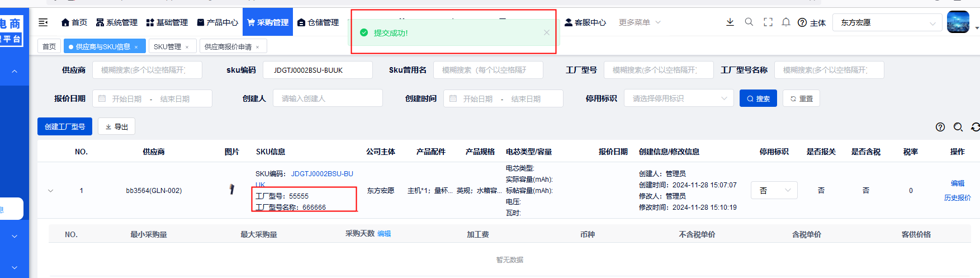Click the 导出 button
The width and height of the screenshot is (980, 278).
(x=116, y=126)
